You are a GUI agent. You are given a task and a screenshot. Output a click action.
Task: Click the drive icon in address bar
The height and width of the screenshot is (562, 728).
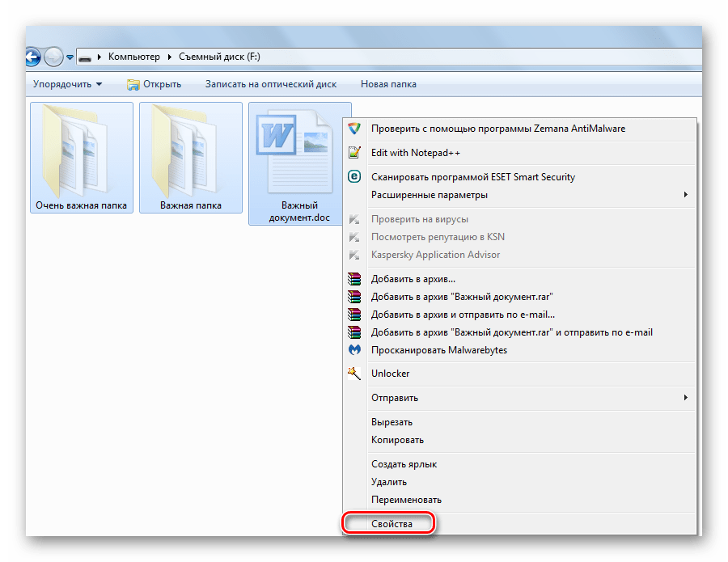click(x=85, y=57)
